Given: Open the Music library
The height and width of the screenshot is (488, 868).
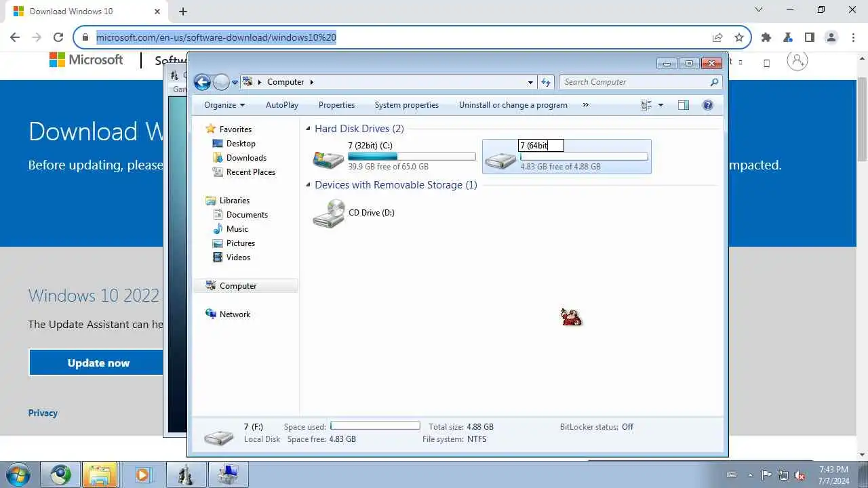Looking at the screenshot, I should pyautogui.click(x=237, y=229).
